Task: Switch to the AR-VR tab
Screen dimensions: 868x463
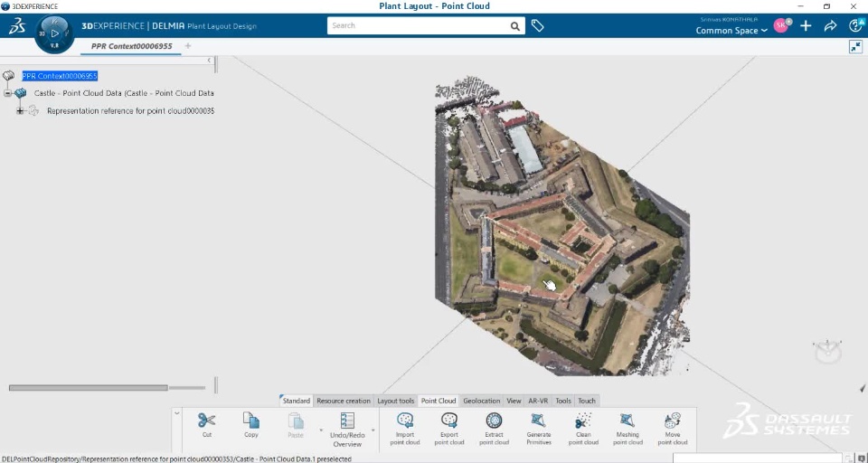Action: click(x=538, y=401)
